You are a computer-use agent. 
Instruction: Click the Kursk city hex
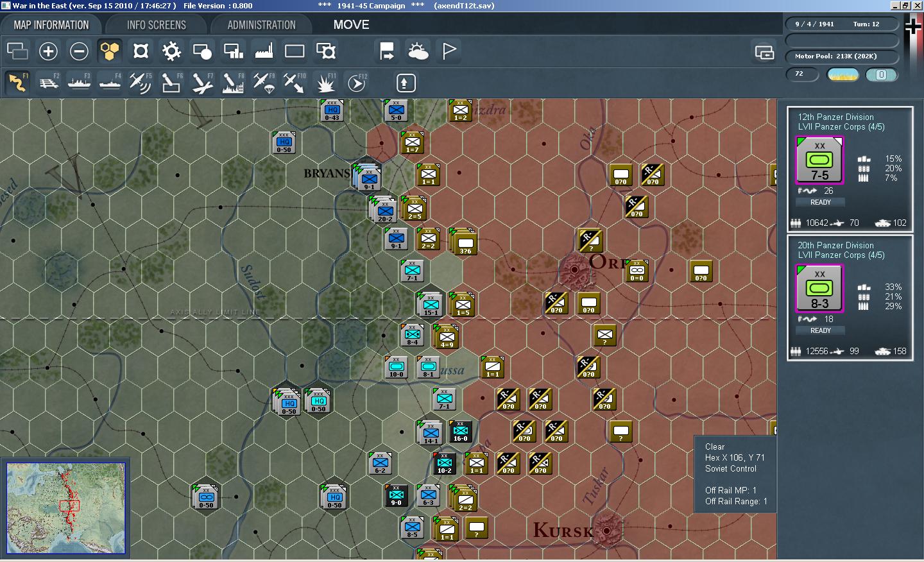click(x=606, y=531)
